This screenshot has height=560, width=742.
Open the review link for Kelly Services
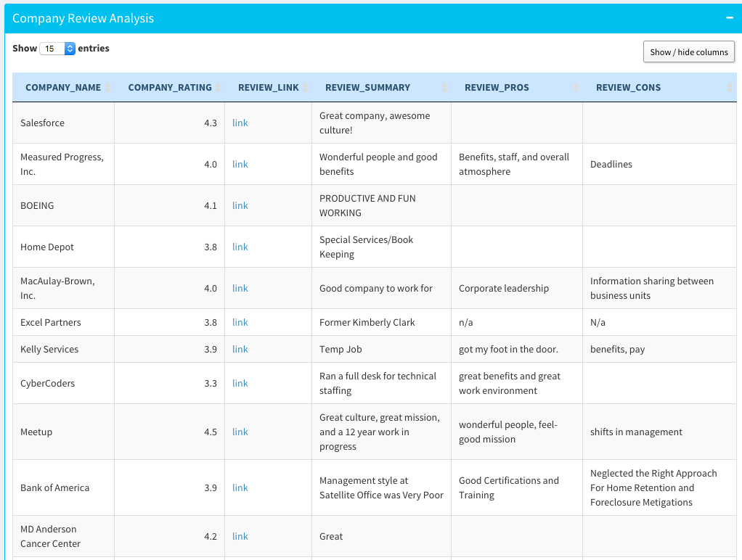point(240,349)
